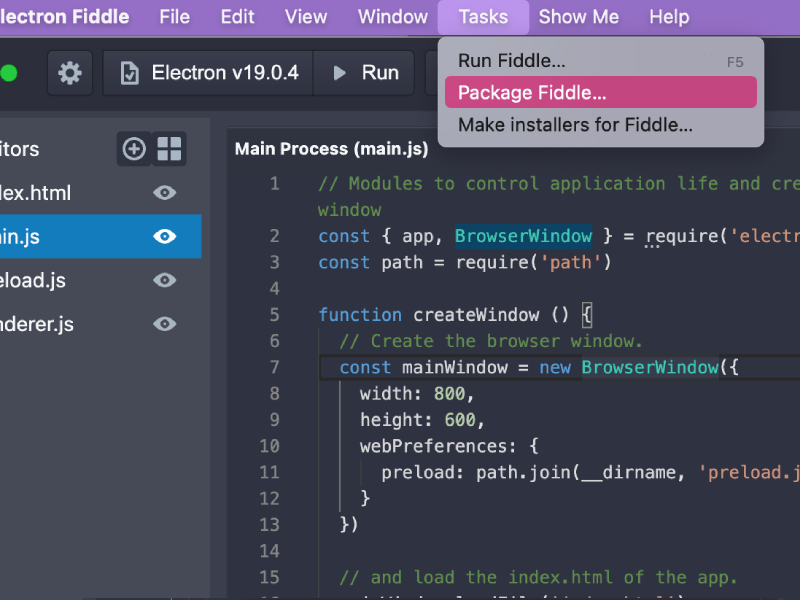800x600 pixels.
Task: Toggle visibility of the renderer.js editor
Action: [164, 324]
